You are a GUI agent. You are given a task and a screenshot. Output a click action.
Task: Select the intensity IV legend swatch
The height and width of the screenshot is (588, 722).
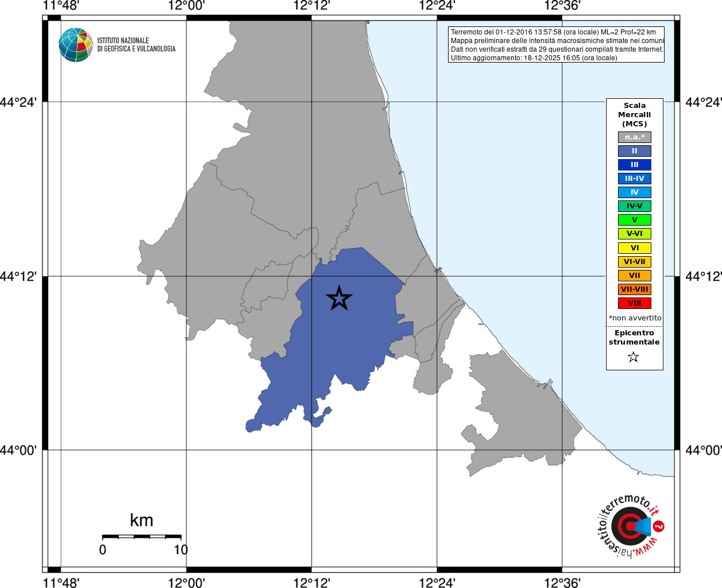coord(635,192)
